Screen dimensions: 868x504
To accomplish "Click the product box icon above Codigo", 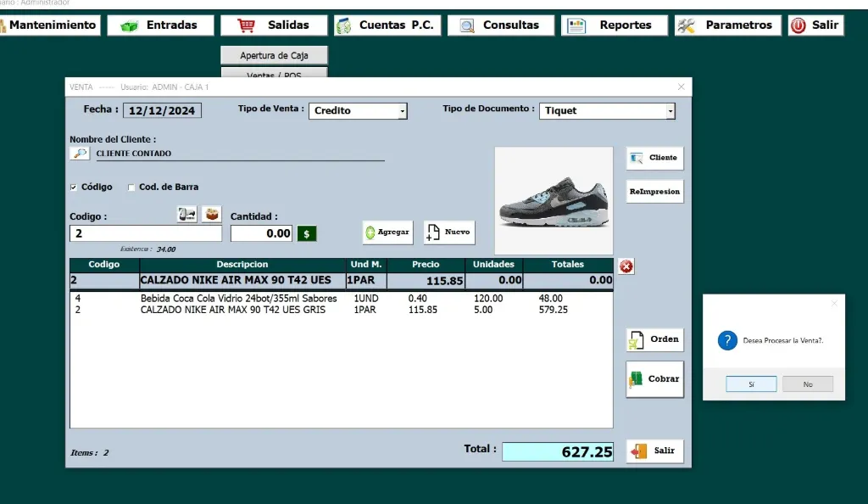I will point(210,215).
